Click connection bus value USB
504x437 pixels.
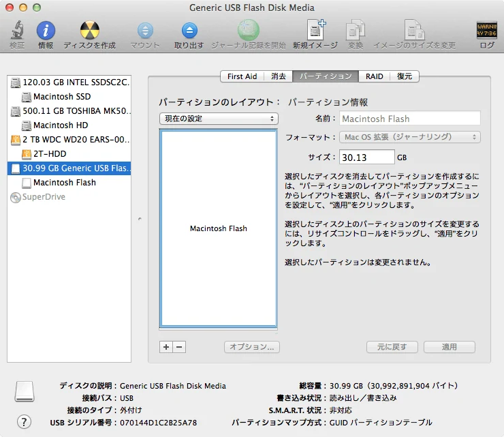(127, 398)
